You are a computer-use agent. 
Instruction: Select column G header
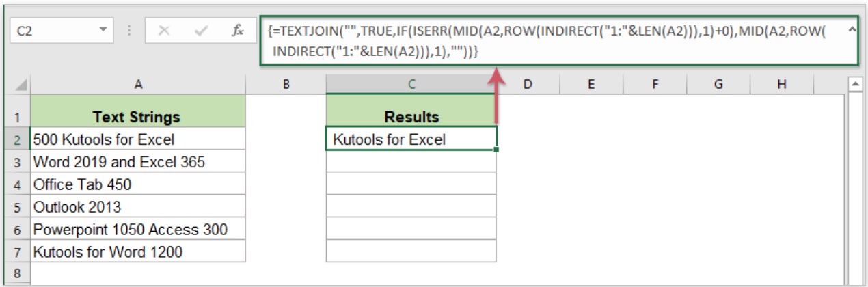click(x=718, y=84)
